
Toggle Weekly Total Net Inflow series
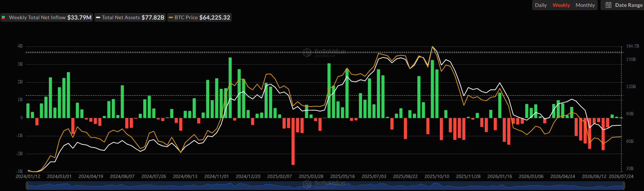pyautogui.click(x=47, y=17)
